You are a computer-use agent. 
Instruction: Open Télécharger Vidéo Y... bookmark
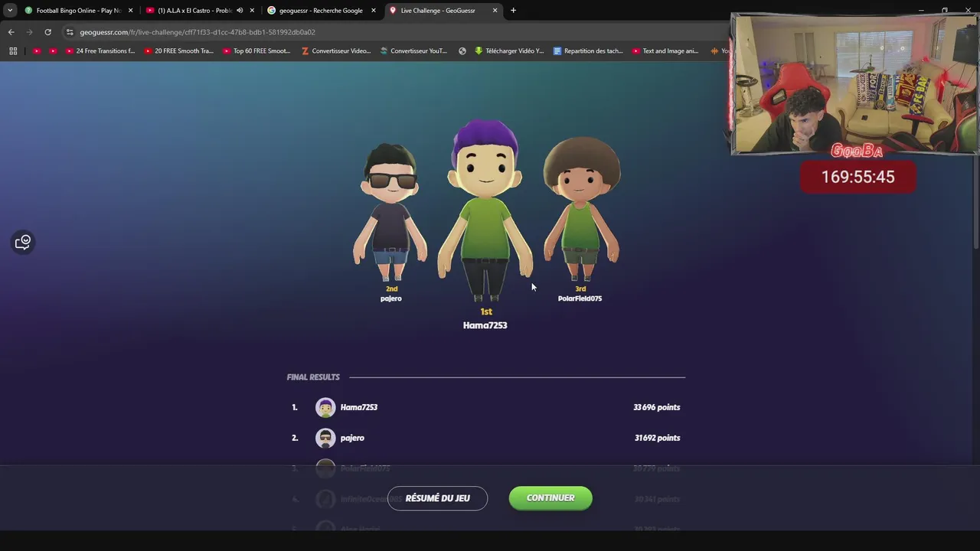point(509,51)
